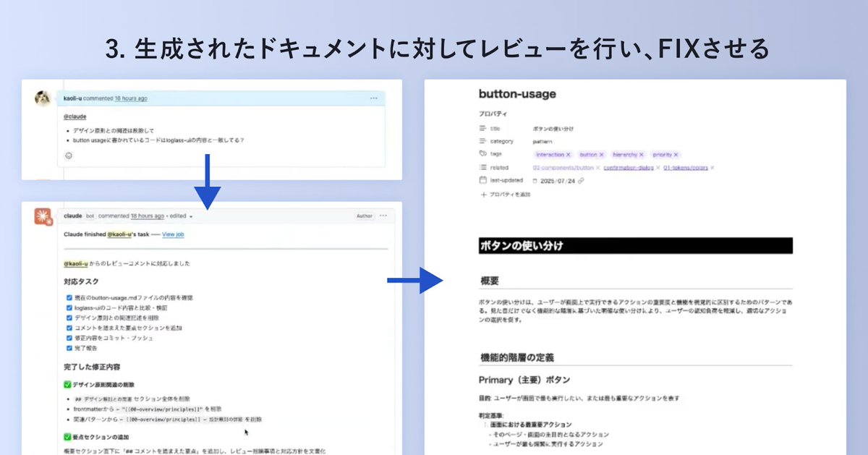Toggle checkbox for 修正内容をコミット・プッシュ
This screenshot has height=455, width=868.
pos(69,338)
